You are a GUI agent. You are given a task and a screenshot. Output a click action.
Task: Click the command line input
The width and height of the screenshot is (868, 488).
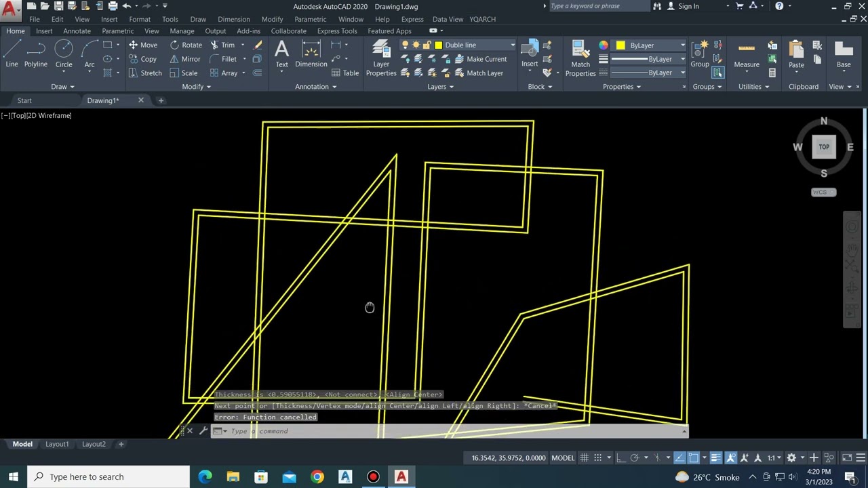(454, 431)
